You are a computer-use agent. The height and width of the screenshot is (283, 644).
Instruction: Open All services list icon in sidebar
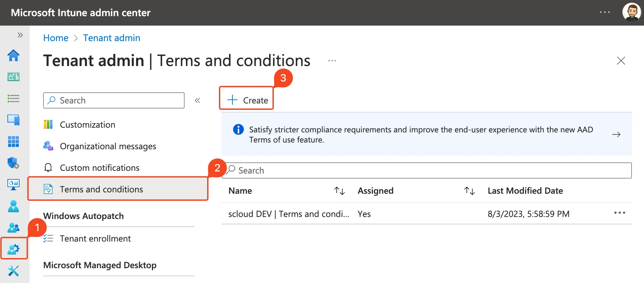tap(13, 98)
